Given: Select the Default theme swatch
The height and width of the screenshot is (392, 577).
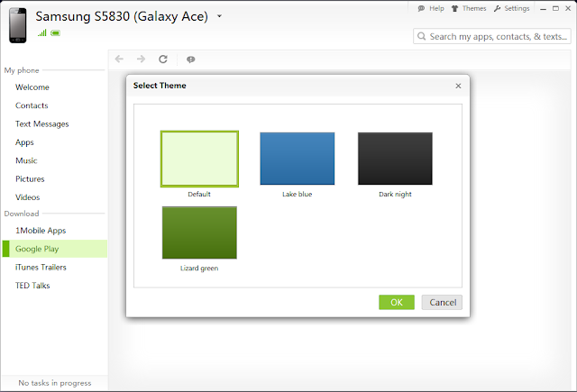Looking at the screenshot, I should pos(199,159).
